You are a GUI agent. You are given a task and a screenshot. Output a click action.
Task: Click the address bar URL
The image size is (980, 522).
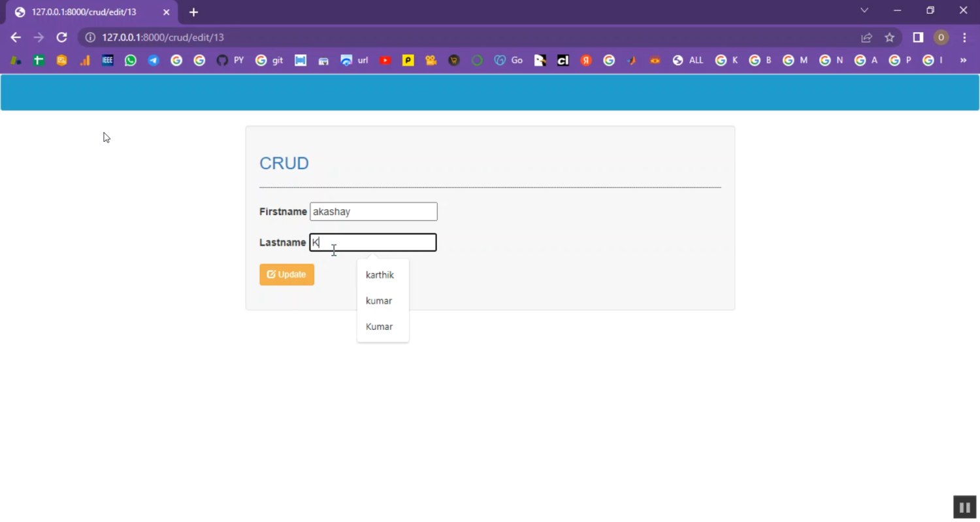pyautogui.click(x=163, y=37)
